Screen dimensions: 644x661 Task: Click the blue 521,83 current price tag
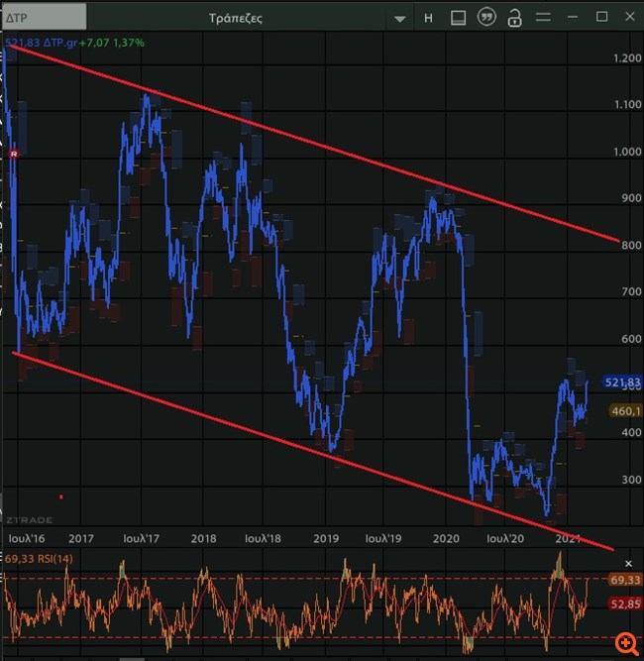pos(622,383)
